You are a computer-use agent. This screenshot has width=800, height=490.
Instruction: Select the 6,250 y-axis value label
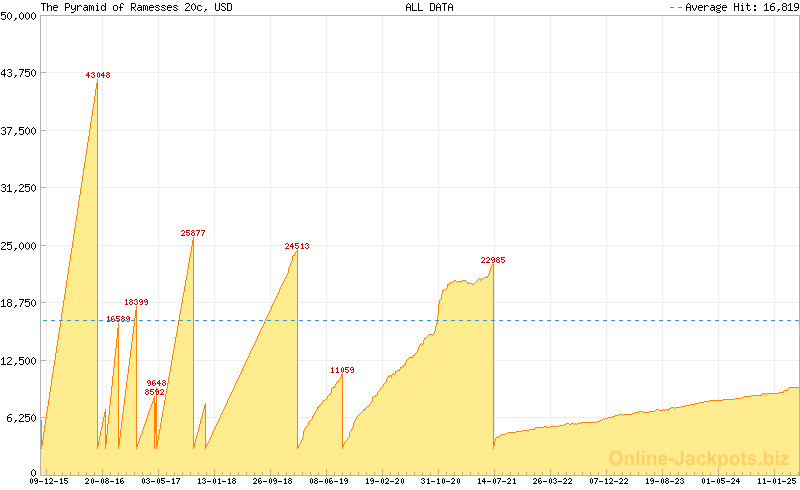pos(21,418)
